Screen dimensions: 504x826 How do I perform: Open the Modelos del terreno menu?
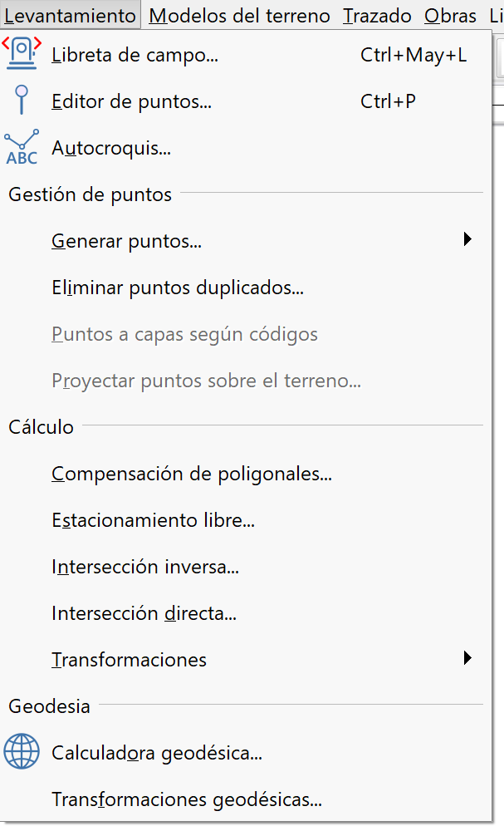240,16
